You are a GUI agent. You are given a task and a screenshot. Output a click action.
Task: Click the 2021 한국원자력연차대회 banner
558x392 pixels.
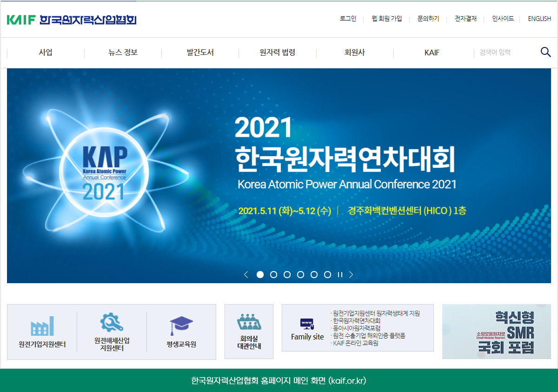click(x=279, y=176)
